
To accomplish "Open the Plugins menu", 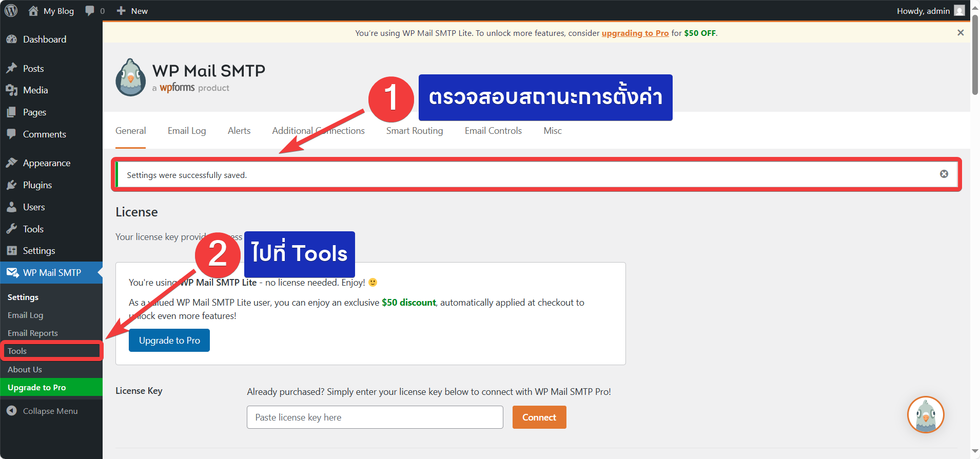I will tap(37, 185).
